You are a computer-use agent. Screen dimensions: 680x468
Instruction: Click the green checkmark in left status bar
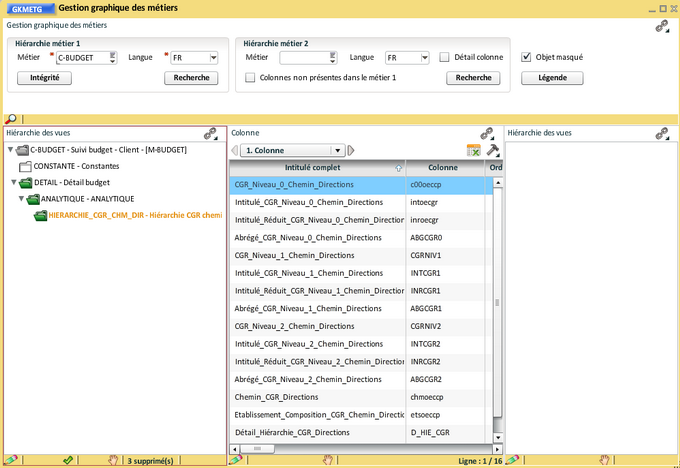(x=67, y=460)
